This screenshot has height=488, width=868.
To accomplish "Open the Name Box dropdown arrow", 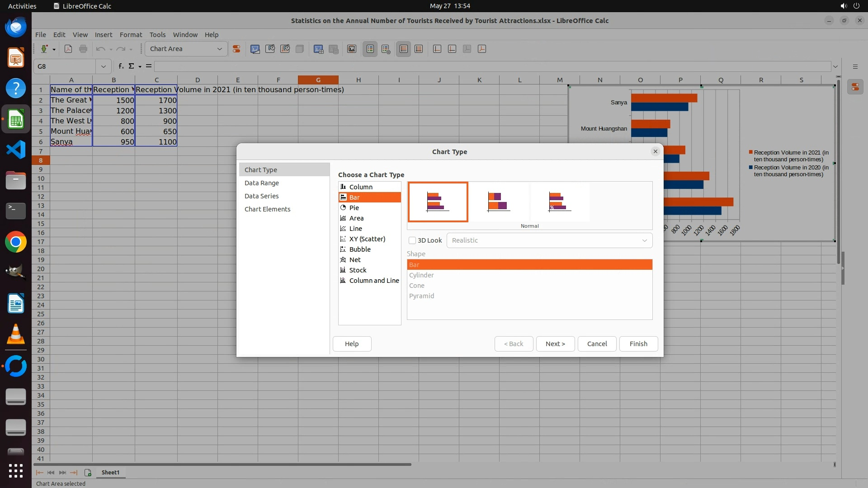I will tap(103, 66).
